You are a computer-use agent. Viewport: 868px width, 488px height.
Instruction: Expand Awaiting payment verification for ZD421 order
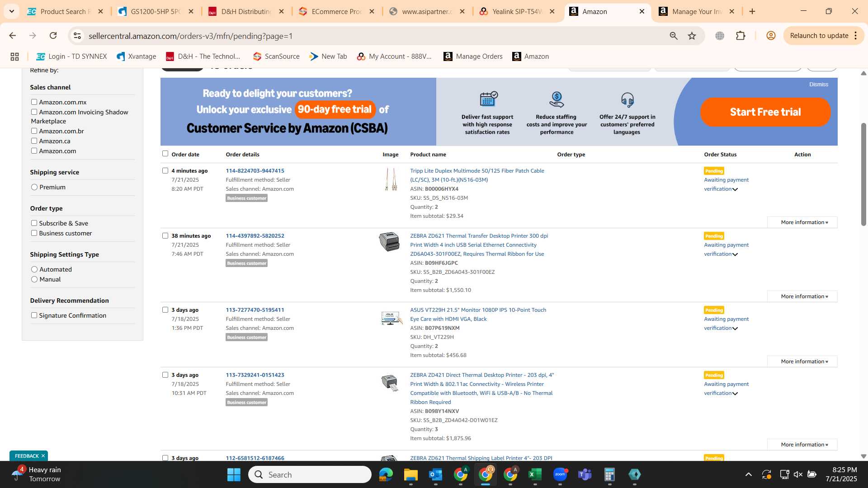pos(726,389)
